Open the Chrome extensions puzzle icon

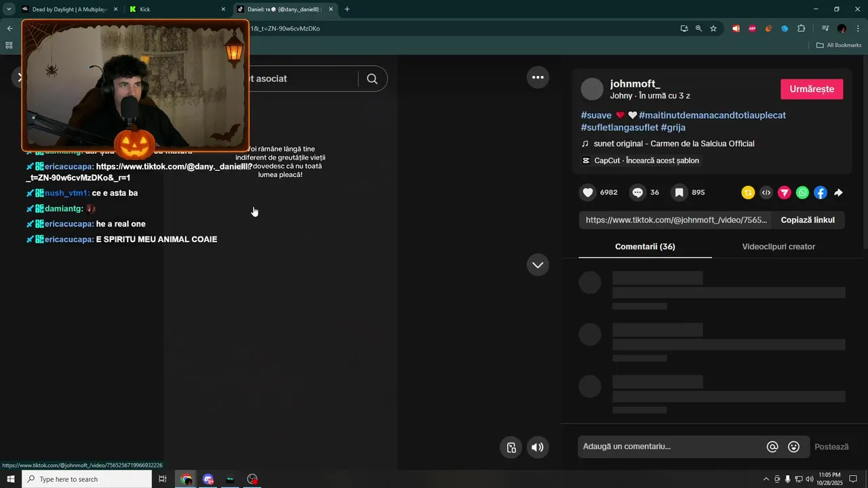(x=802, y=28)
